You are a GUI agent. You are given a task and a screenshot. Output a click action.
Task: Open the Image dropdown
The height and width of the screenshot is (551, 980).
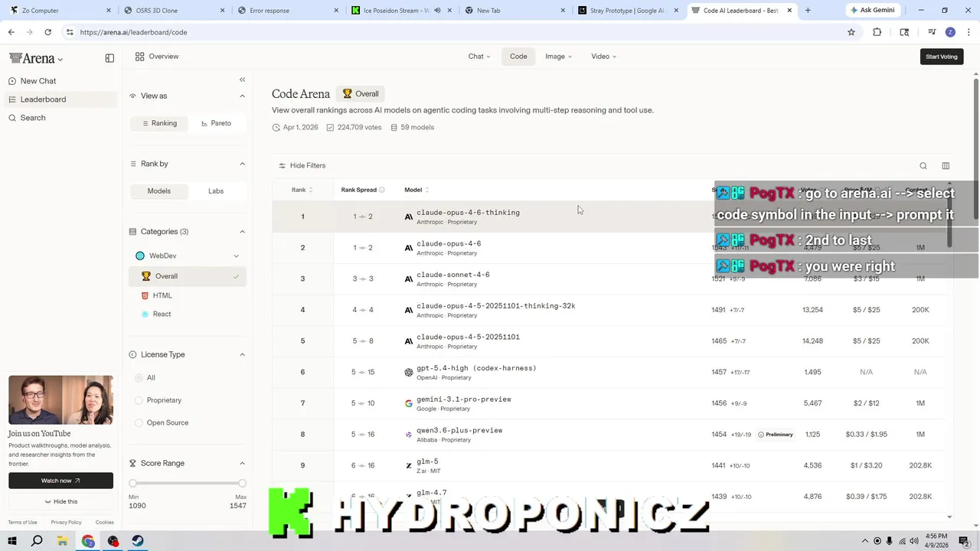click(558, 57)
